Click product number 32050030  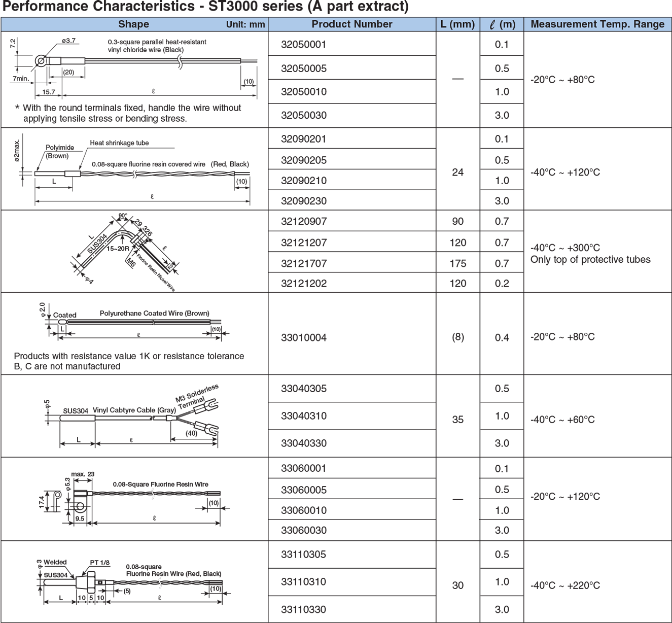click(x=304, y=115)
